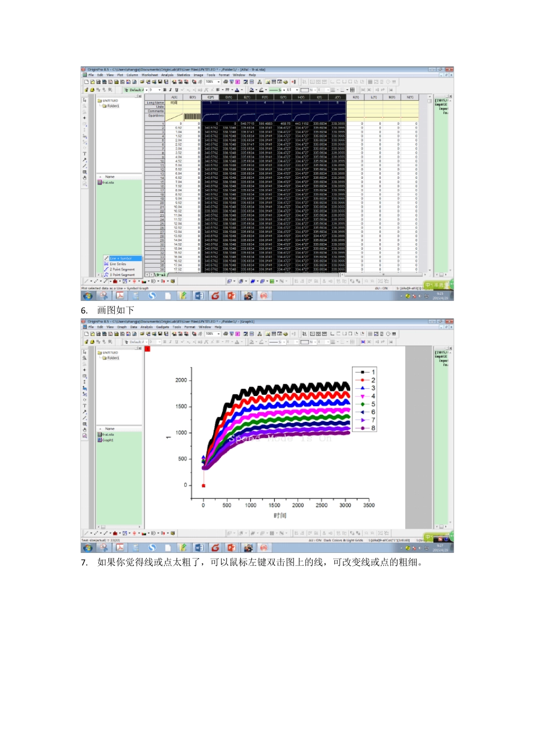
Task: Click the New Project icon in the graph window toolbar
Action: [x=86, y=334]
